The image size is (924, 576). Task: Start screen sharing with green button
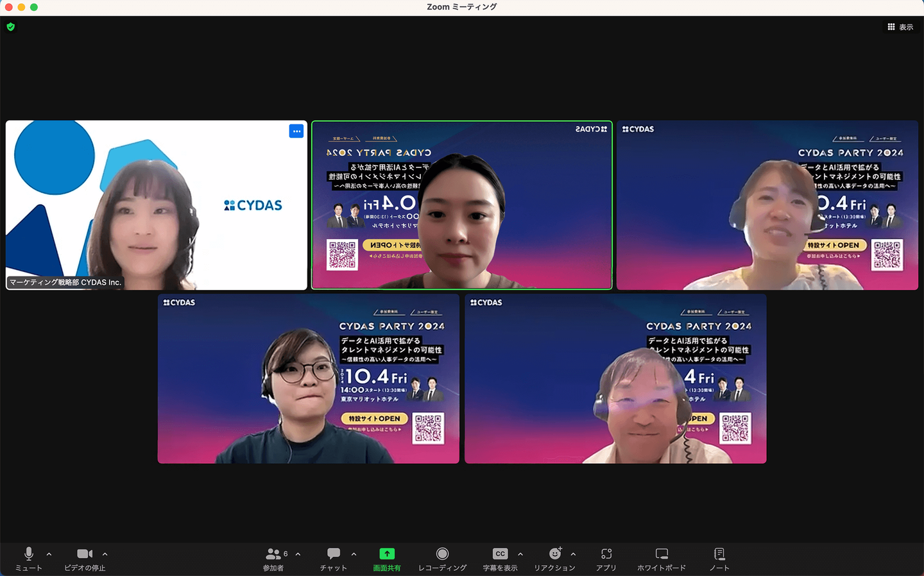tap(387, 558)
